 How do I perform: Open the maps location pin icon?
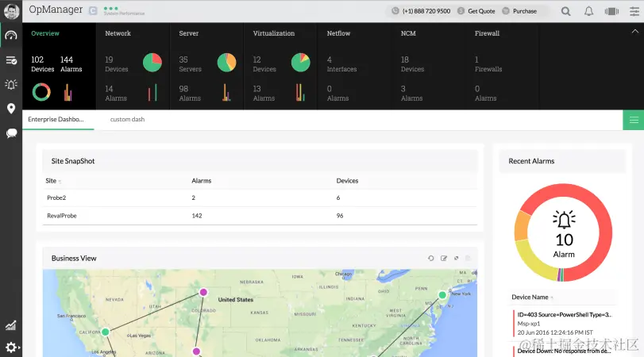[x=11, y=109]
